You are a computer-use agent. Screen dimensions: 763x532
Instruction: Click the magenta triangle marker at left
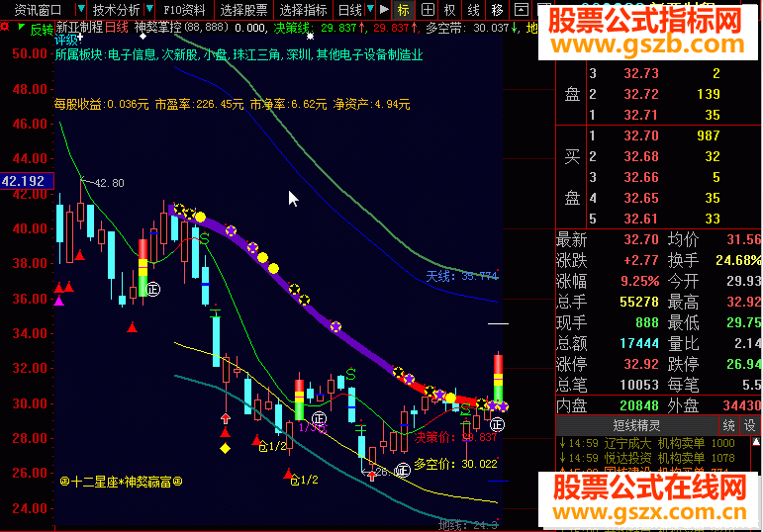pyautogui.click(x=58, y=301)
